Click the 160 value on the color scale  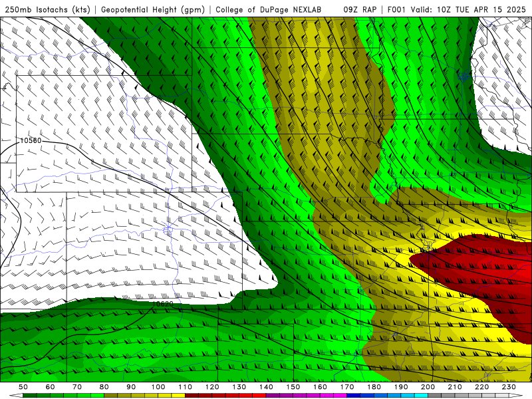(320, 387)
